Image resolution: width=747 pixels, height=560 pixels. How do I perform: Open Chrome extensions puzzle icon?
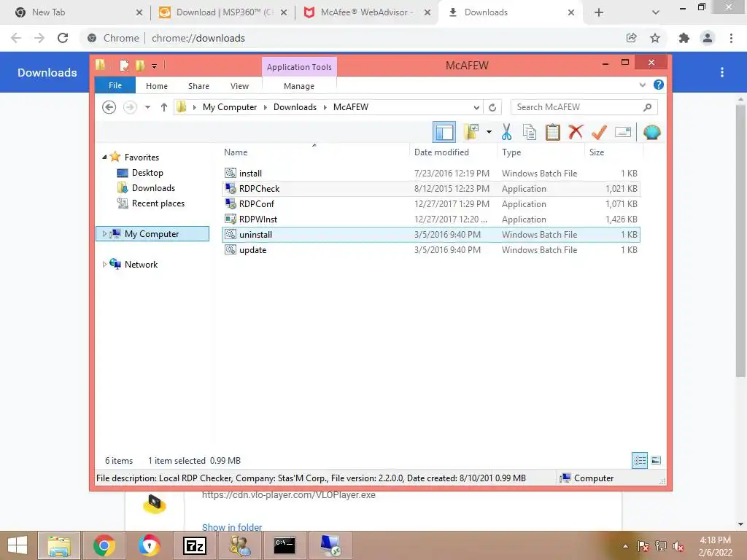click(684, 38)
